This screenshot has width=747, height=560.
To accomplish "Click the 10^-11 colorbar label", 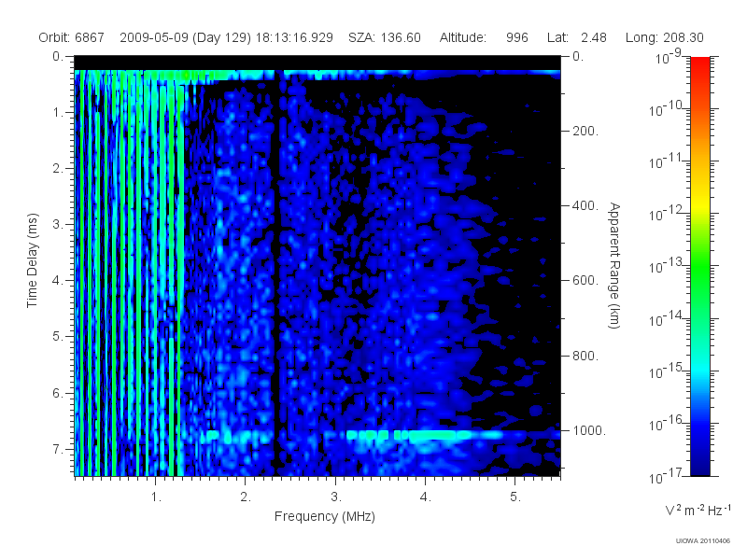I will tap(667, 161).
